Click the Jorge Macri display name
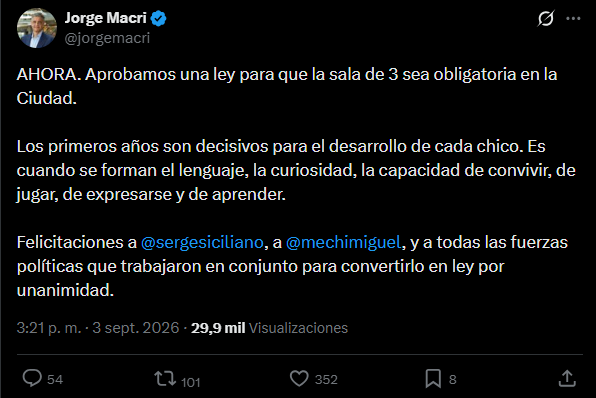 [x=105, y=18]
